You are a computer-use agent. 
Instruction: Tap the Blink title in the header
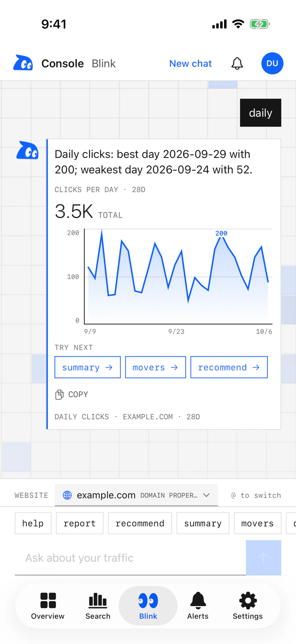point(104,64)
